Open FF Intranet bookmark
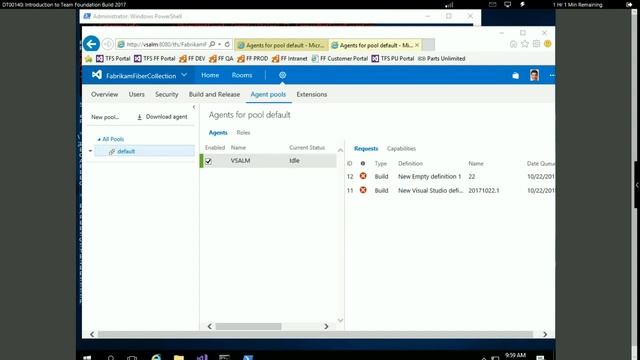The height and width of the screenshot is (360, 640). pos(289,58)
